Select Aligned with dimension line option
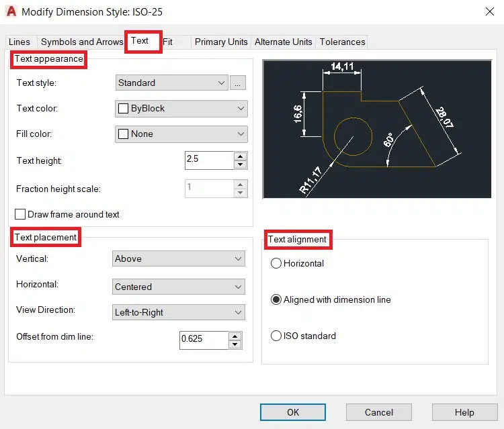The image size is (504, 429). 276,300
